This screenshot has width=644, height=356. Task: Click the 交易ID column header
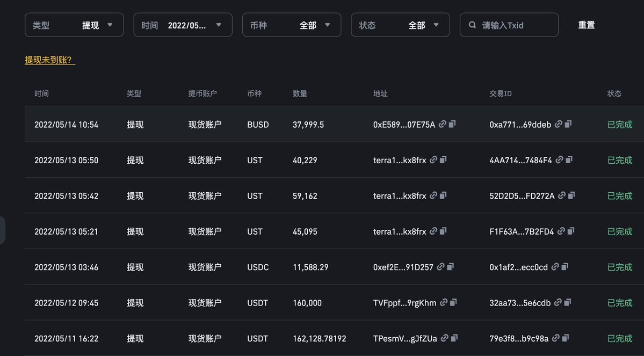coord(500,93)
